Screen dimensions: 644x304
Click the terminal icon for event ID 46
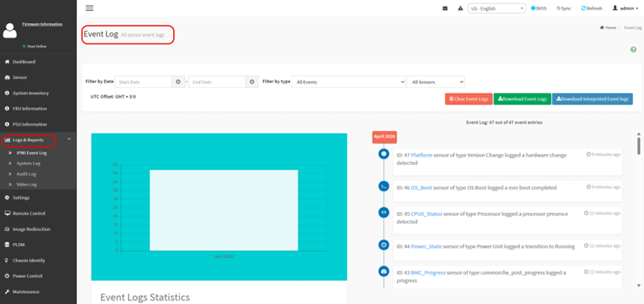[384, 186]
